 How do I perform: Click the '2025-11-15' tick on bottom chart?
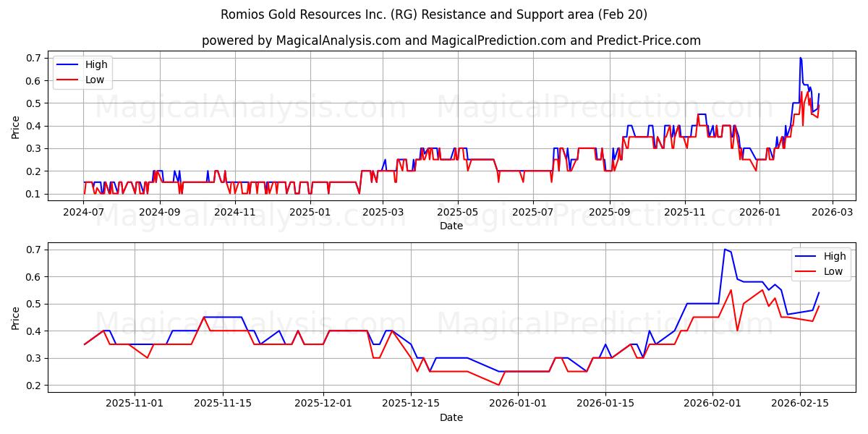(222, 404)
